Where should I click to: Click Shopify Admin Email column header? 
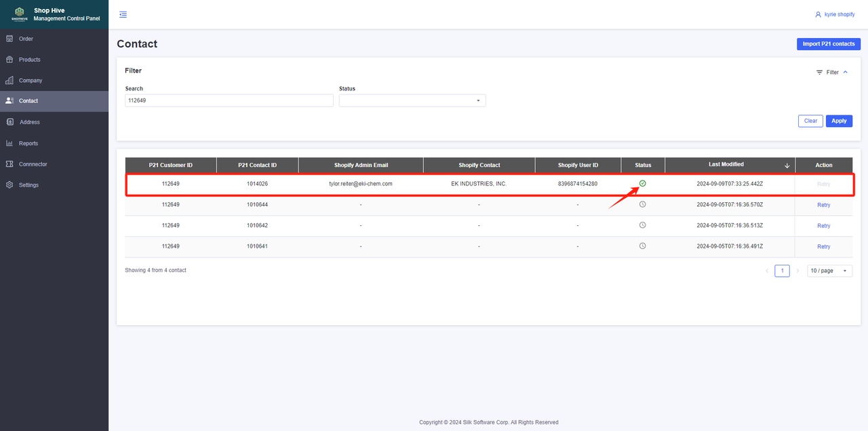click(x=361, y=165)
